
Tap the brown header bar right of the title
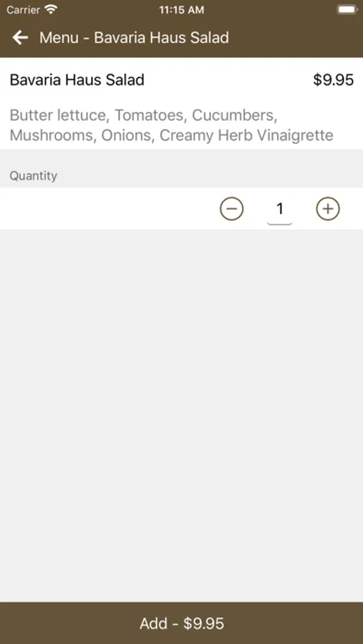pos(294,38)
